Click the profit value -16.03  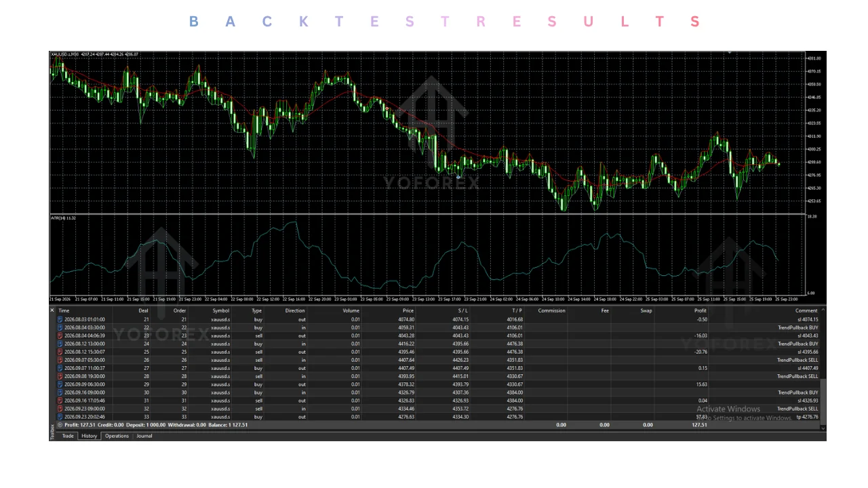point(701,335)
